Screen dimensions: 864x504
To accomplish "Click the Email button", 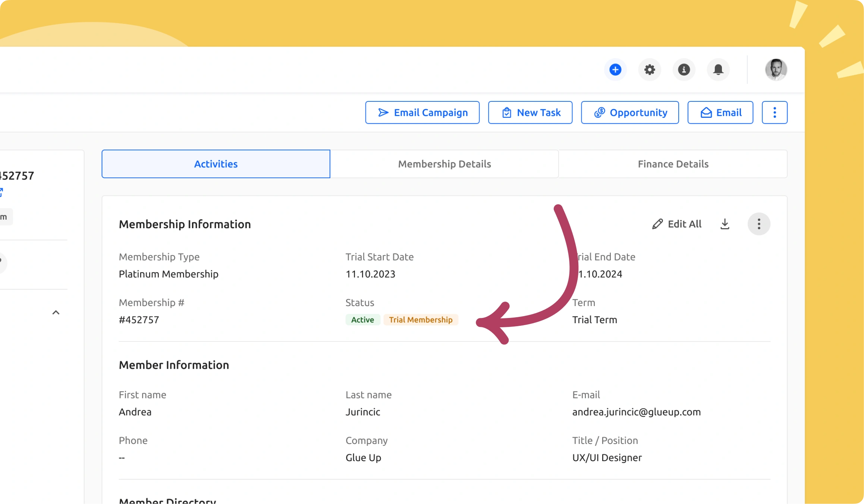I will [720, 113].
